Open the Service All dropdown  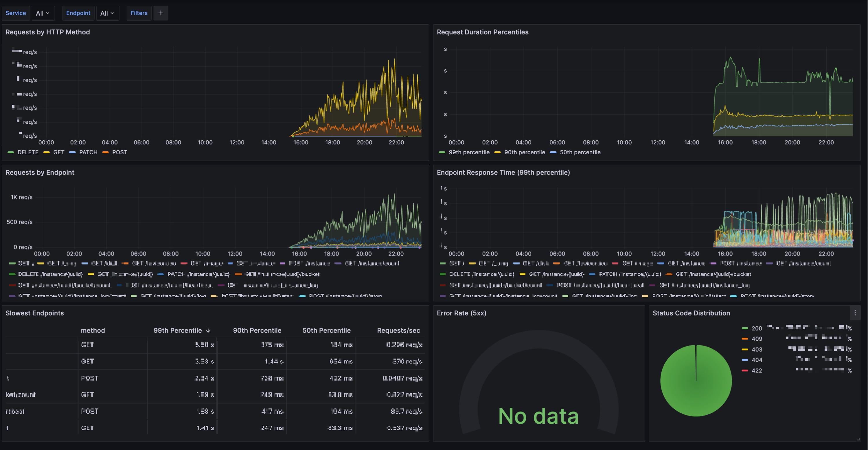pyautogui.click(x=43, y=13)
